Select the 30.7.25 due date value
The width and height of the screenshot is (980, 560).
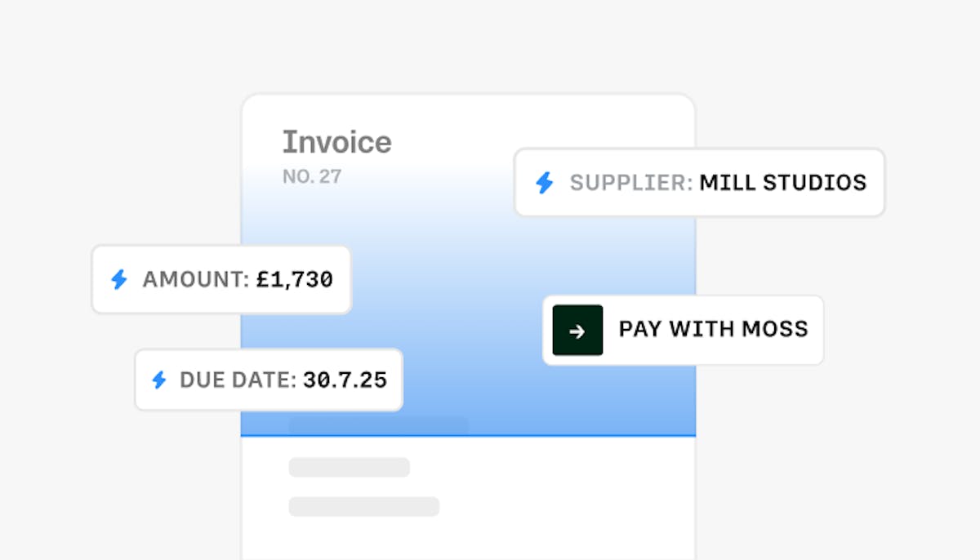(345, 380)
